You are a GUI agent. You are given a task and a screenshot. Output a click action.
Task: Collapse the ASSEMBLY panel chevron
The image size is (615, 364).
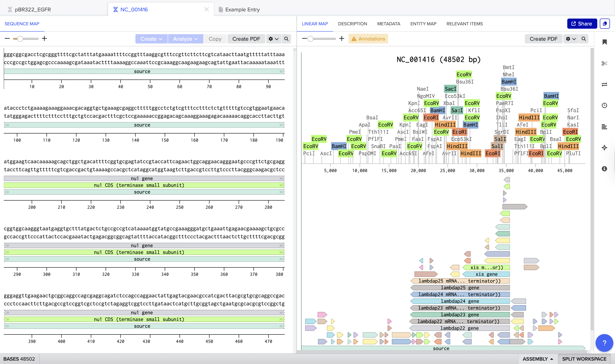(x=552, y=359)
